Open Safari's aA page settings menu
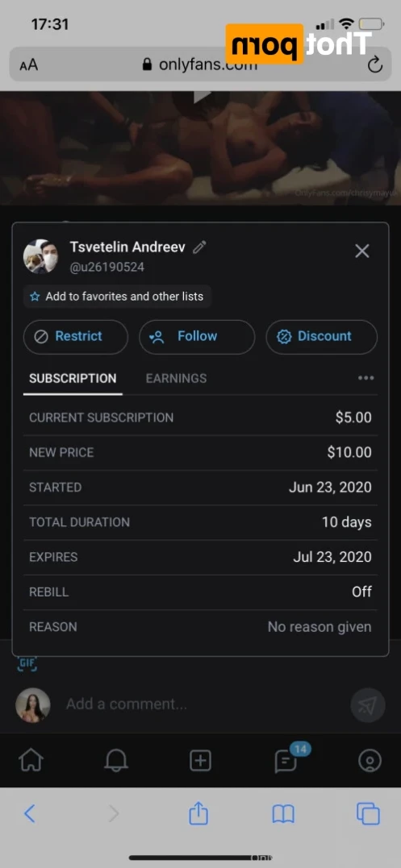Viewport: 401px width, 868px height. coord(29,64)
